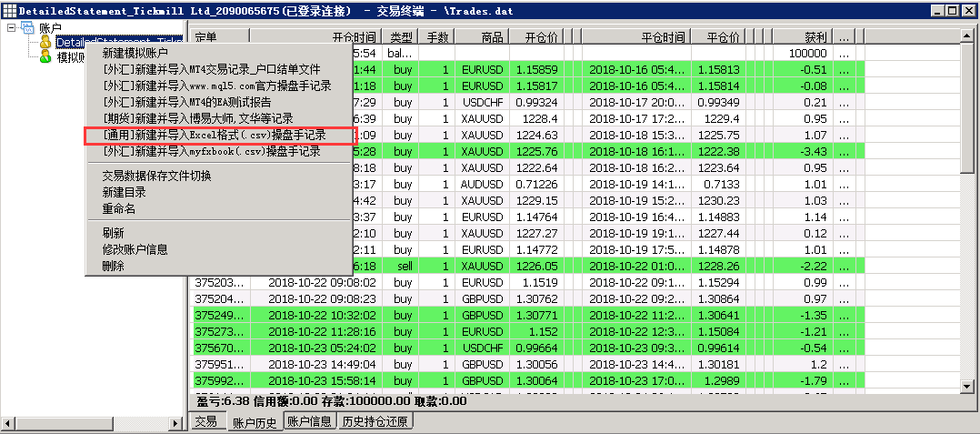Open the 账户信息 tab
Viewport: 980px width, 434px height.
click(309, 422)
